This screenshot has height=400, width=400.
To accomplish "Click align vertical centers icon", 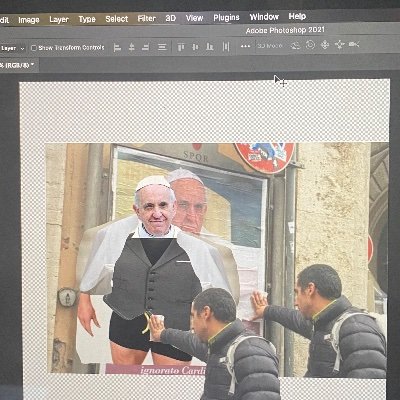I will click(195, 47).
